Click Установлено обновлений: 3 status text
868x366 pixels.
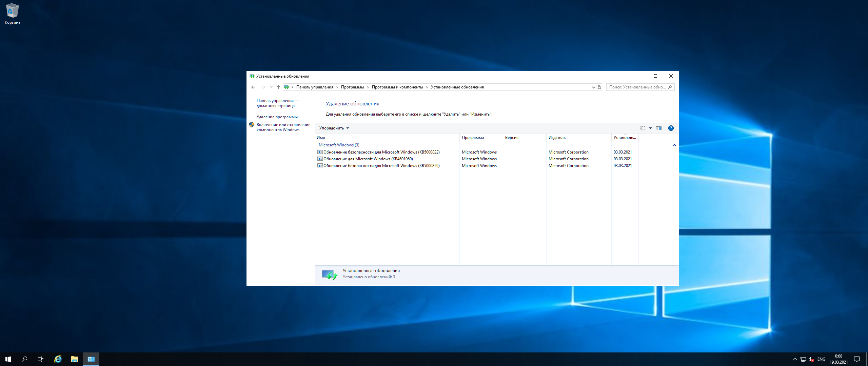[369, 277]
